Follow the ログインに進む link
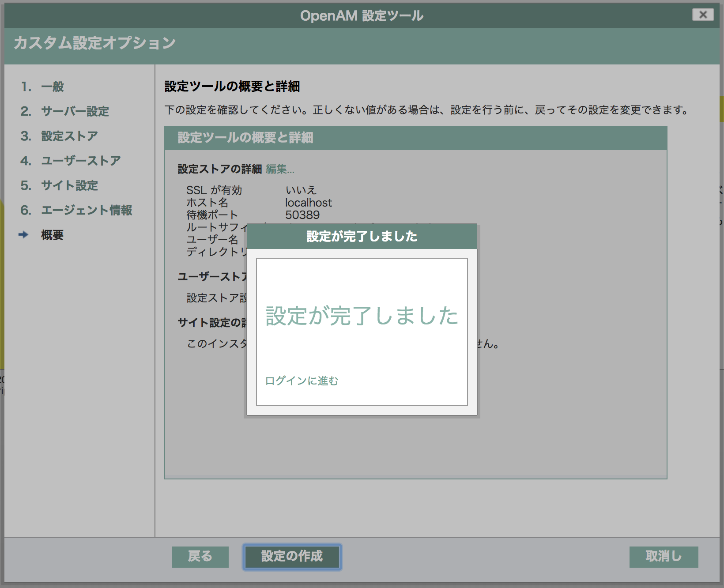The width and height of the screenshot is (724, 588). [302, 381]
